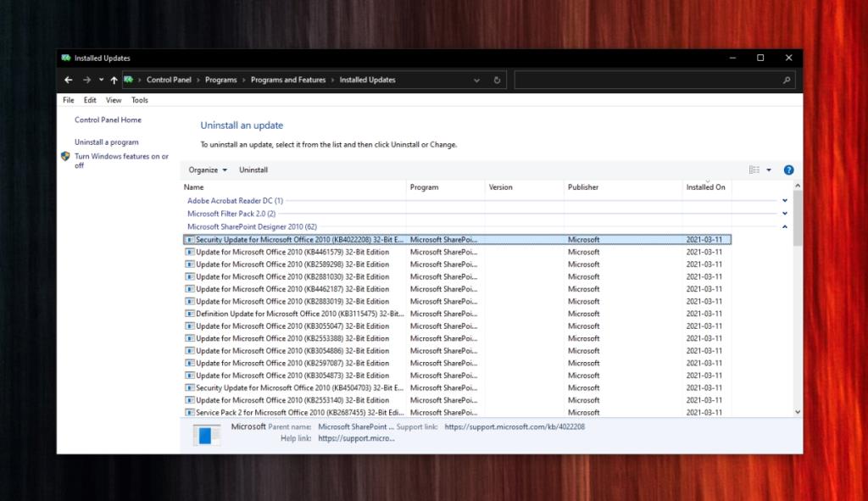Expand the Adobe Acrobat Reader DC group
The height and width of the screenshot is (501, 868).
(x=784, y=201)
